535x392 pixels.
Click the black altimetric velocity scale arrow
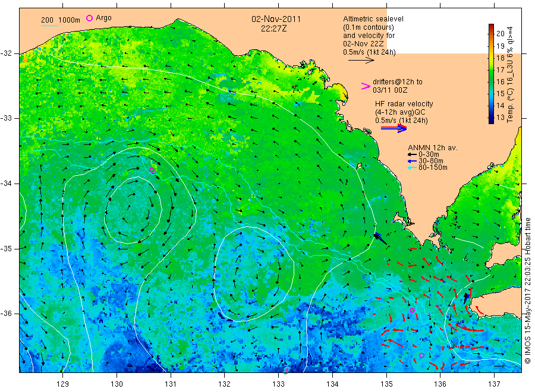[x=361, y=61]
